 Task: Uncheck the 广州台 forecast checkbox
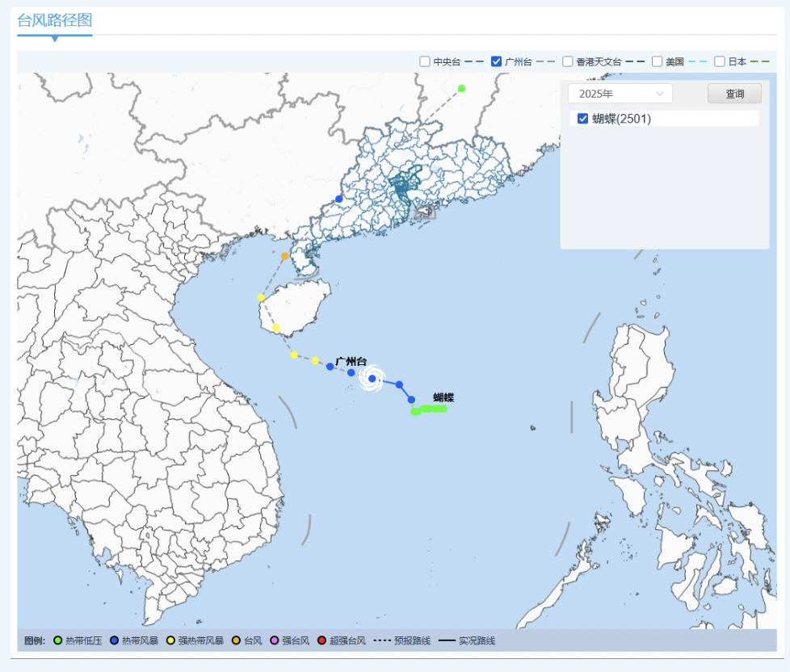[x=497, y=61]
